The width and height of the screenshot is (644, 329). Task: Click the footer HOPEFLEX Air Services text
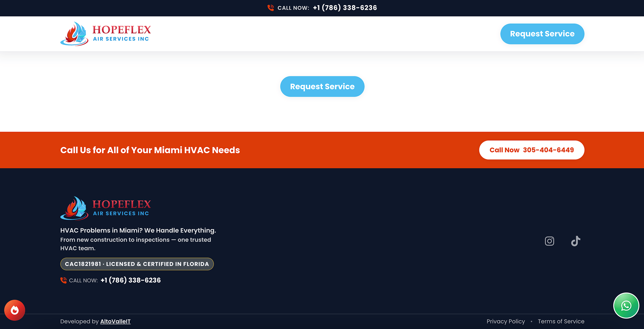121,208
